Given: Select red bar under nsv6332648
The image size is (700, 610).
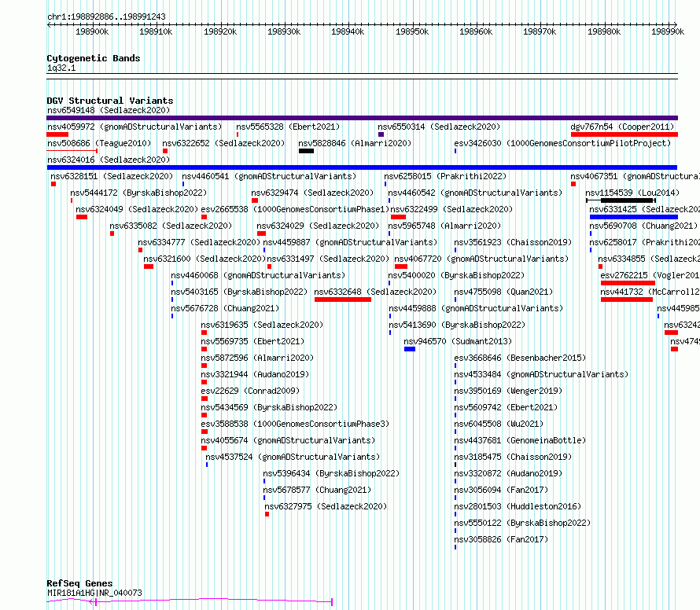Looking at the screenshot, I should click(x=343, y=299).
